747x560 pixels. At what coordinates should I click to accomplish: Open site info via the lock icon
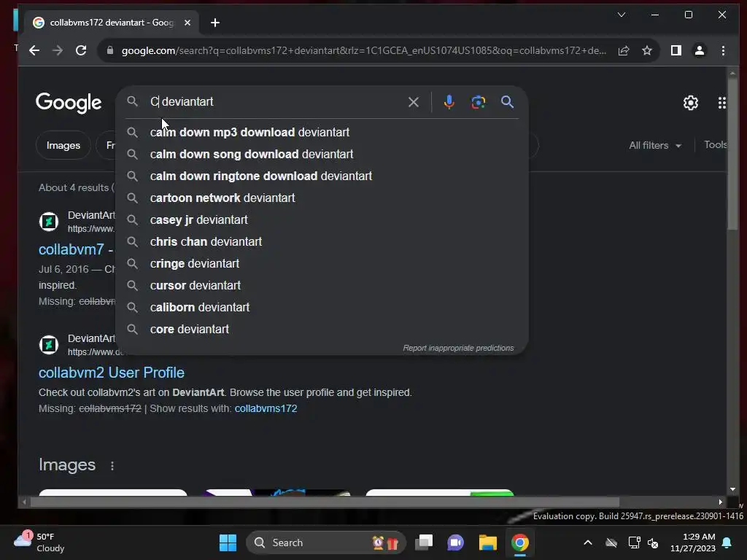coord(110,50)
